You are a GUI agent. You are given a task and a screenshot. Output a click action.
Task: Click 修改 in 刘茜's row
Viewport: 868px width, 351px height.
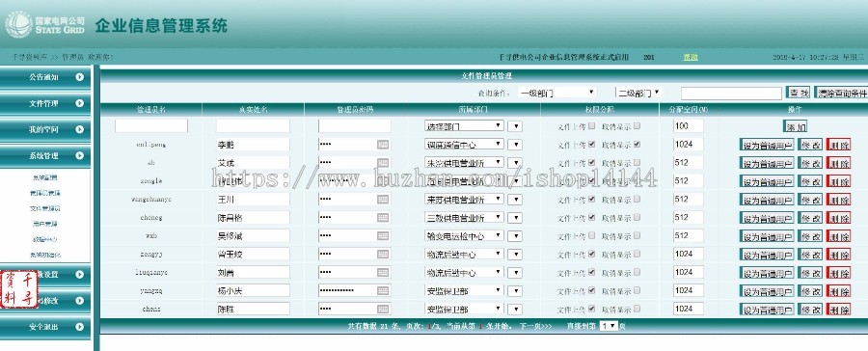tap(810, 273)
